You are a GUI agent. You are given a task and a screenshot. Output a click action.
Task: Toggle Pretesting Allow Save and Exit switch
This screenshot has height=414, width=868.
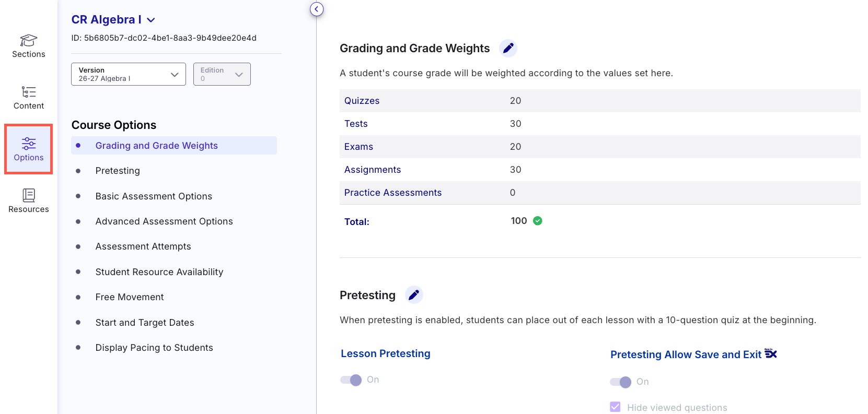click(621, 382)
